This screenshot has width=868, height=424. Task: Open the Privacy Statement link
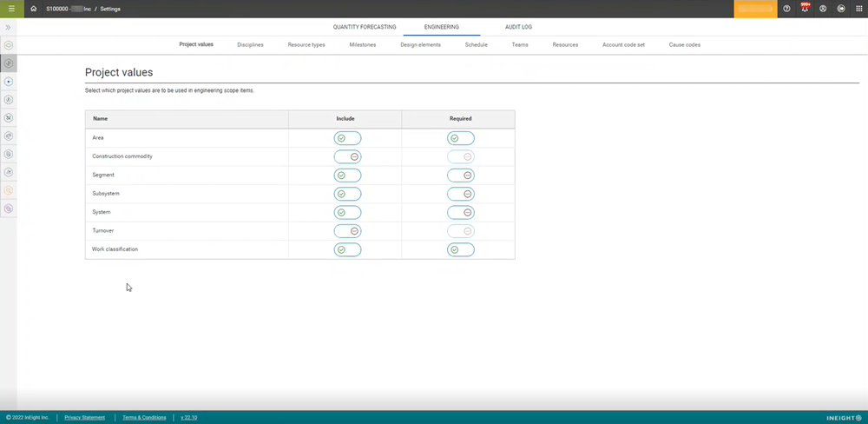coord(84,417)
